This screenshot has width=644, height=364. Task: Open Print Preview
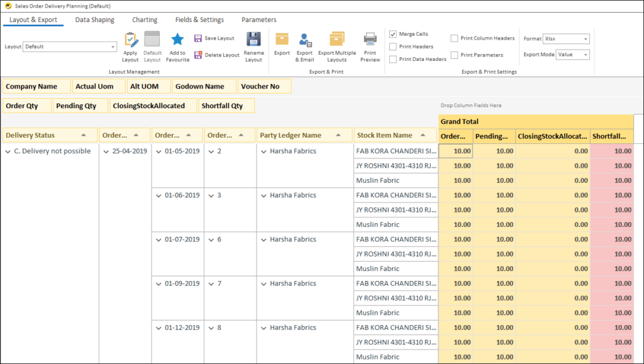[370, 46]
